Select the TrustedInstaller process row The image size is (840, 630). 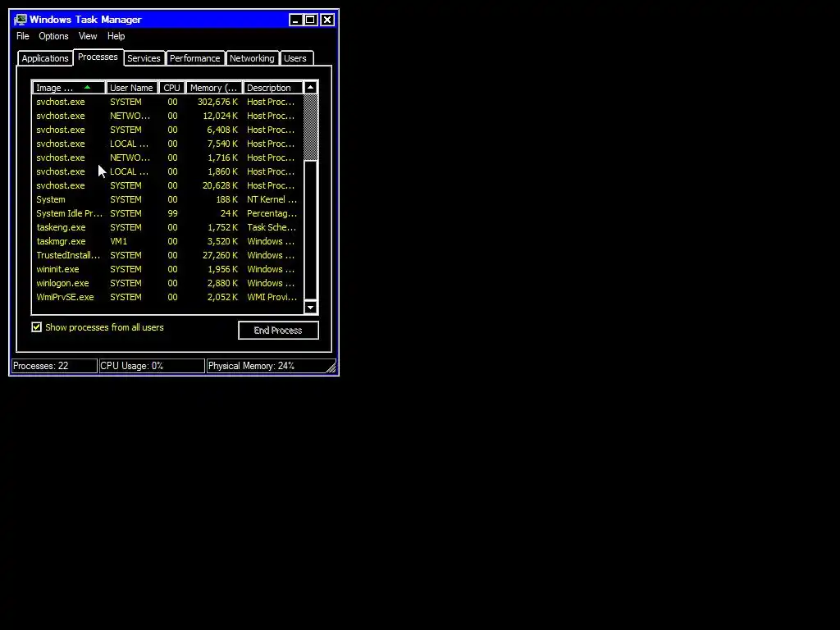pos(167,255)
